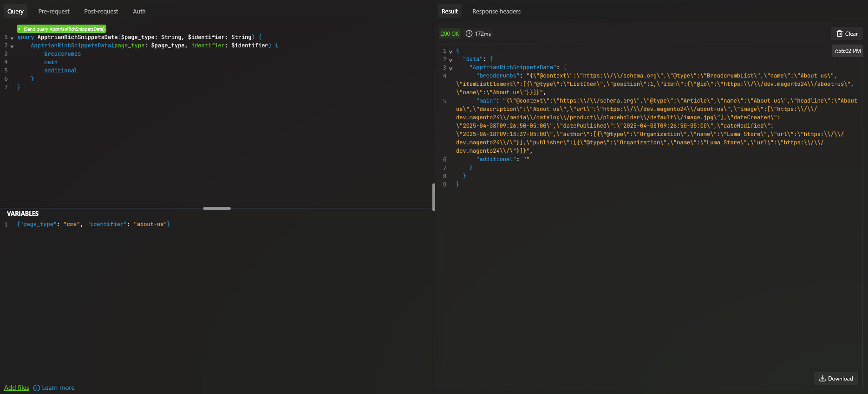The height and width of the screenshot is (394, 868).
Task: Collapse query line 2 fold arrow
Action: tap(12, 46)
